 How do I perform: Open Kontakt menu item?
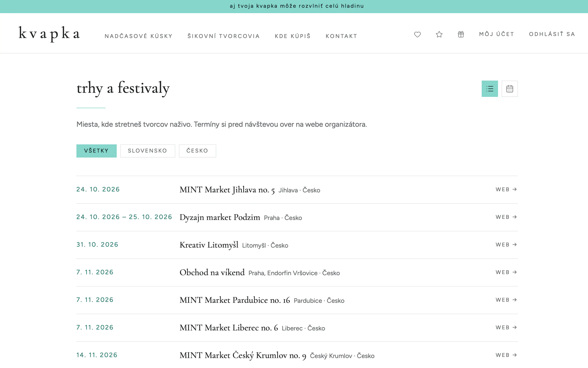tap(341, 36)
